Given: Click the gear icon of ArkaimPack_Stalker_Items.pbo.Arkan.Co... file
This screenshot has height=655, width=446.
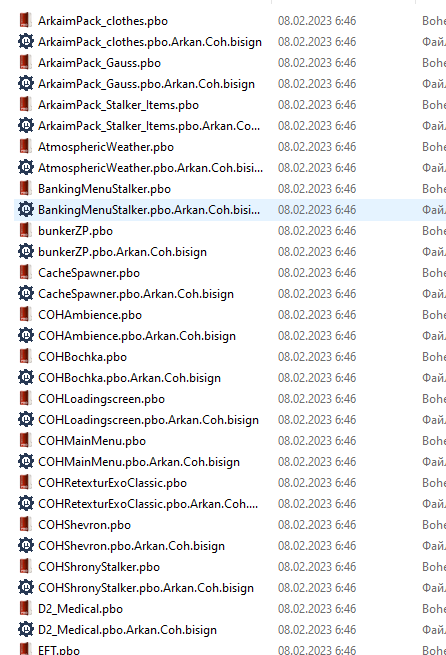Looking at the screenshot, I should (25, 125).
